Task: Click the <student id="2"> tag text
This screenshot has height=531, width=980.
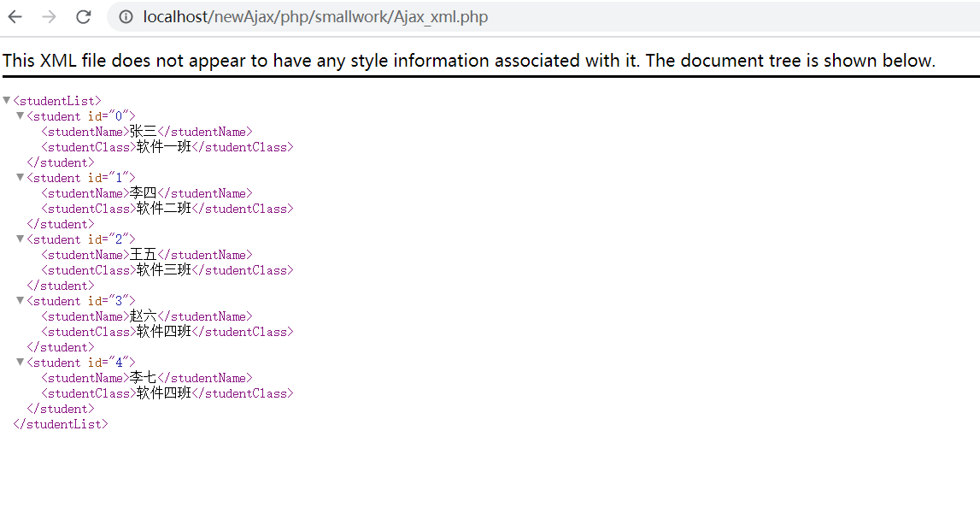Action: pos(81,239)
